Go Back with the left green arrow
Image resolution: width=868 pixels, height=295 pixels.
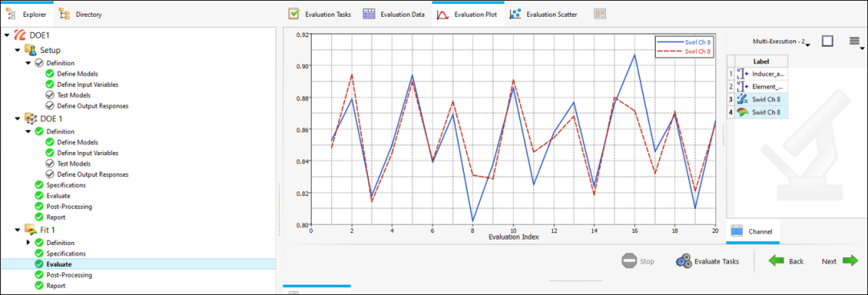[786, 261]
